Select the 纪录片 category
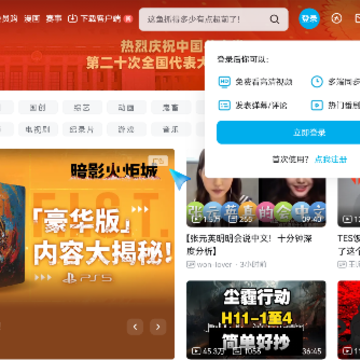Viewport: 360px width, 360px height. (x=82, y=129)
